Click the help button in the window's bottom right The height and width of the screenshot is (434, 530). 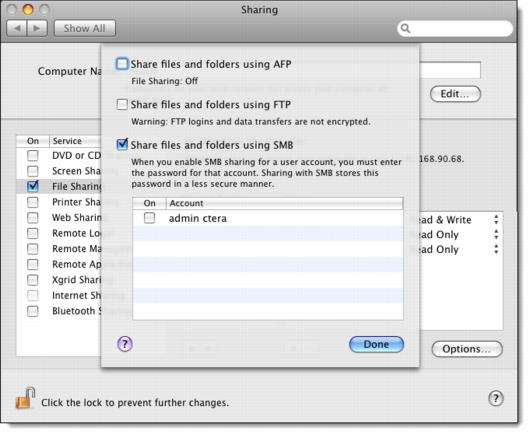click(x=496, y=398)
